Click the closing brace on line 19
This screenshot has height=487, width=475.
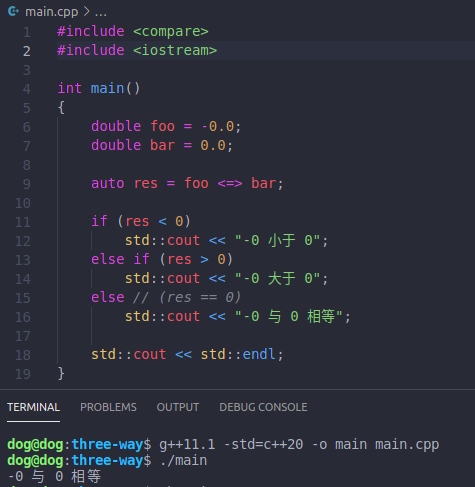pos(61,374)
